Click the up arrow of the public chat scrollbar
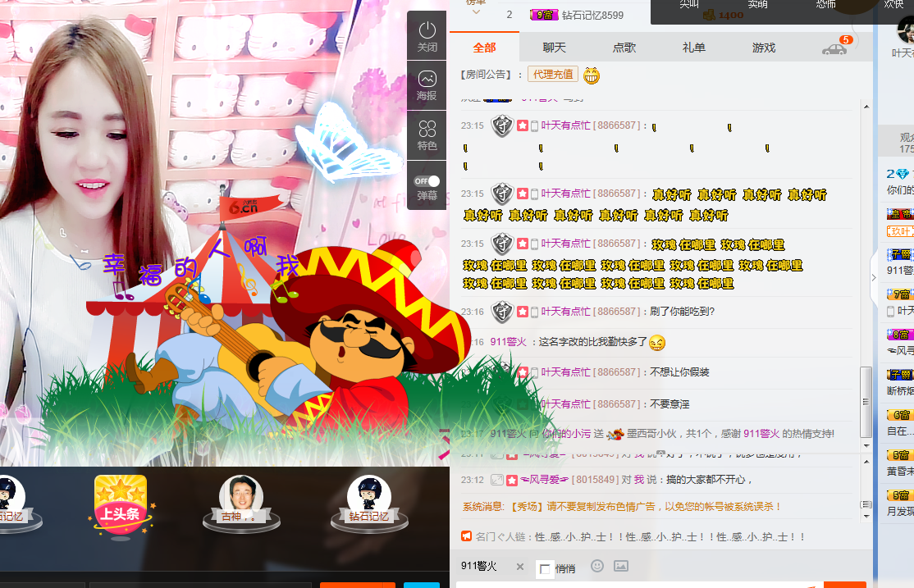 (x=866, y=107)
